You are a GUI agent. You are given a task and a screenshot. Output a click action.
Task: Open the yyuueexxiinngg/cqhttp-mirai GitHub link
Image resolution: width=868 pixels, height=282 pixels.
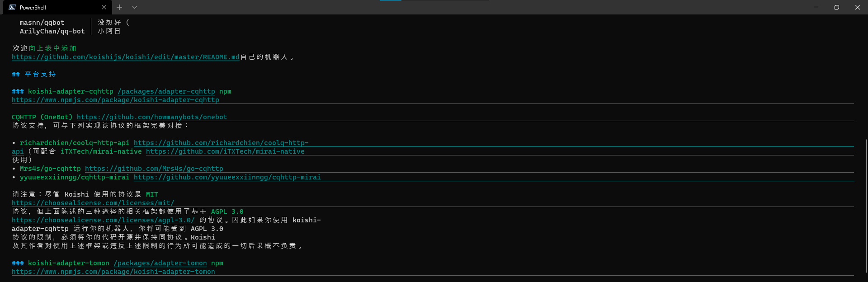pos(227,177)
